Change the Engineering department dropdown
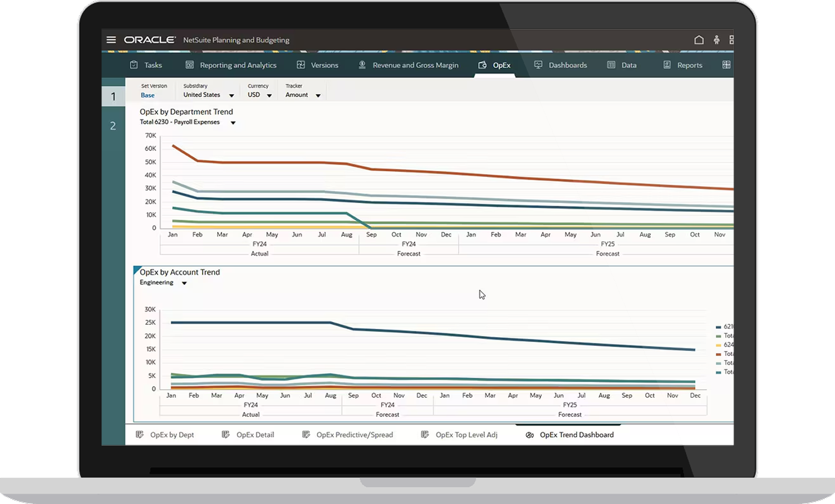This screenshot has height=504, width=835. pos(184,283)
